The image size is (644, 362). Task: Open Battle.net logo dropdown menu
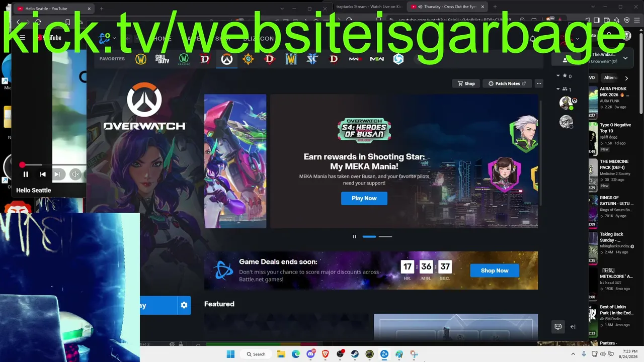tap(107, 38)
